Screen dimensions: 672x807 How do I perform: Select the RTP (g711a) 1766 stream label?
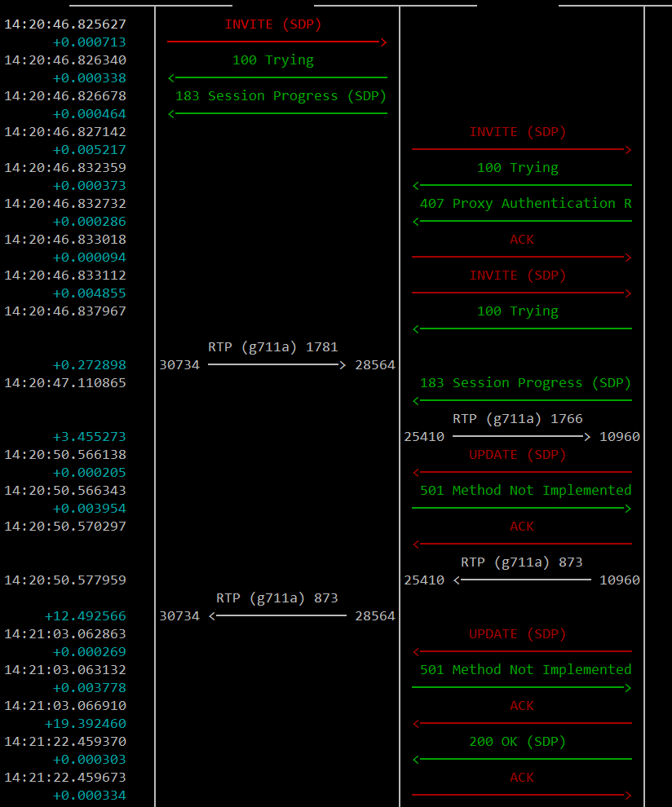pos(518,419)
